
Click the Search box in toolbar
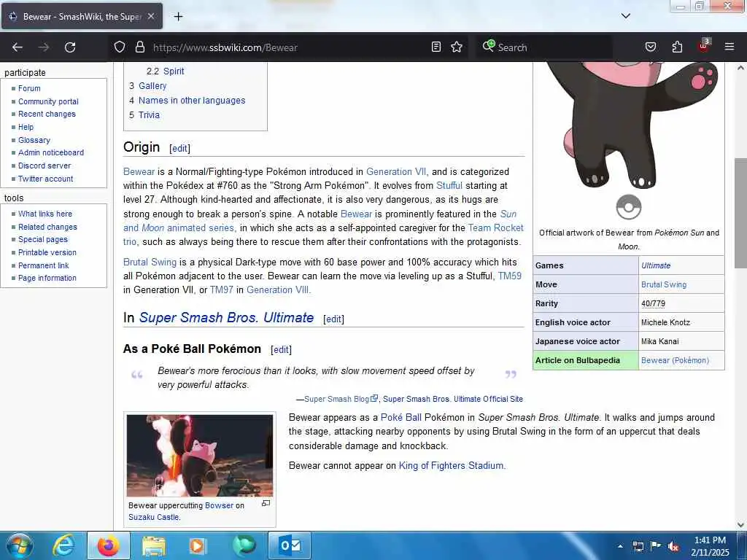[x=544, y=47]
